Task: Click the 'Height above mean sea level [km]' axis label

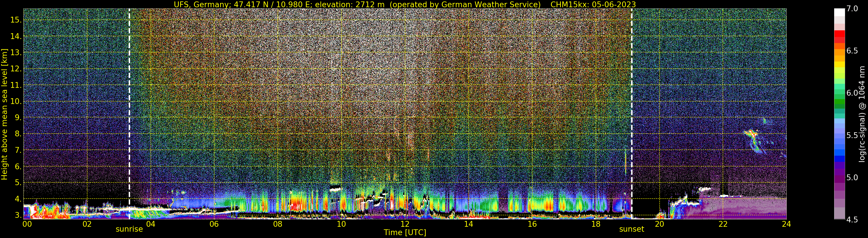Action: (x=4, y=114)
